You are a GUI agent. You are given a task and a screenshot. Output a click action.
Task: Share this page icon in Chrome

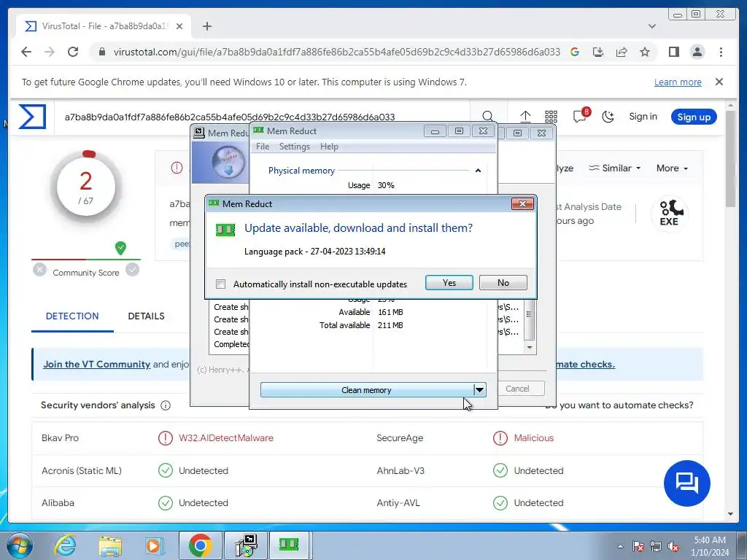(x=622, y=52)
